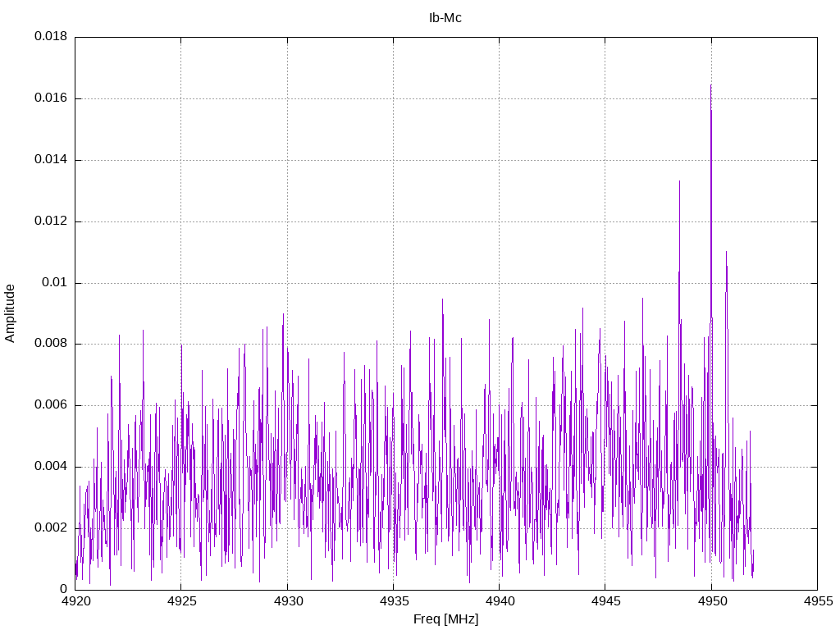Select the 0.016 y-axis tick label
This screenshot has width=840, height=630.
pos(50,98)
